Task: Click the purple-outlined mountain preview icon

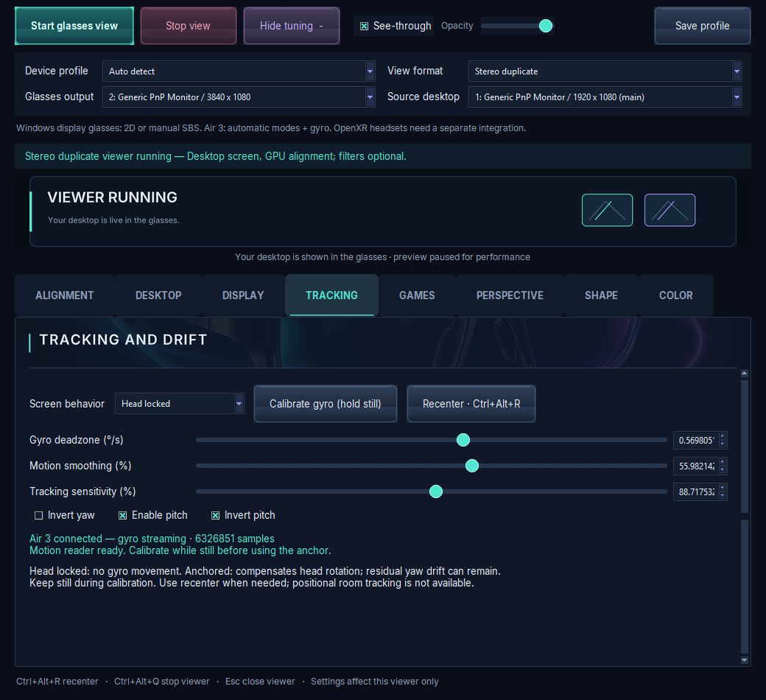Action: [x=670, y=210]
